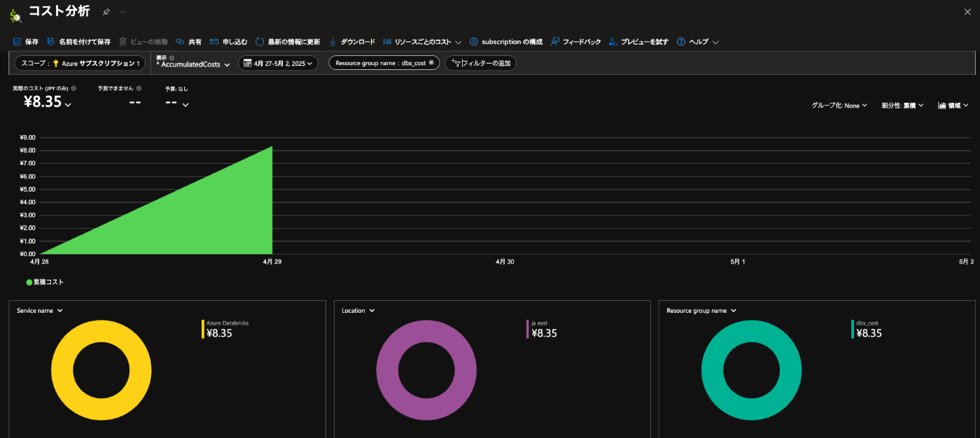Click the 4月 29 x-axis label
Viewport: 980px width, 438px height.
(272, 261)
